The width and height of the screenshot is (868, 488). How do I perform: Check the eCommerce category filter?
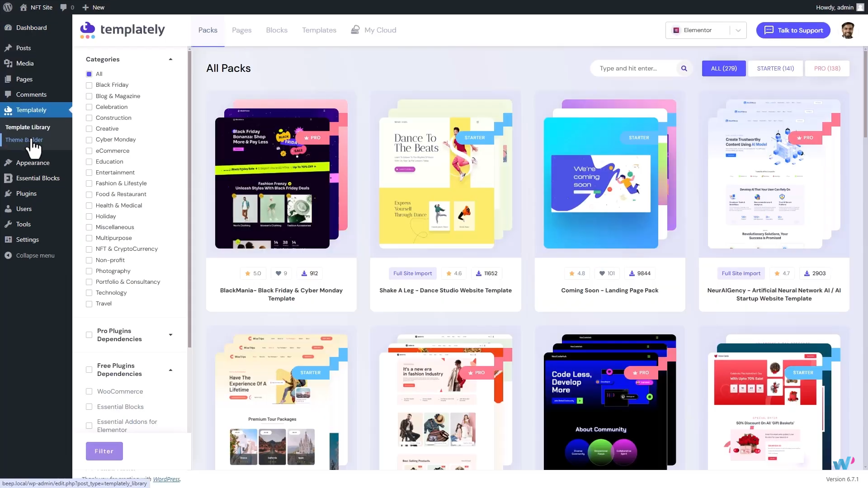point(89,150)
